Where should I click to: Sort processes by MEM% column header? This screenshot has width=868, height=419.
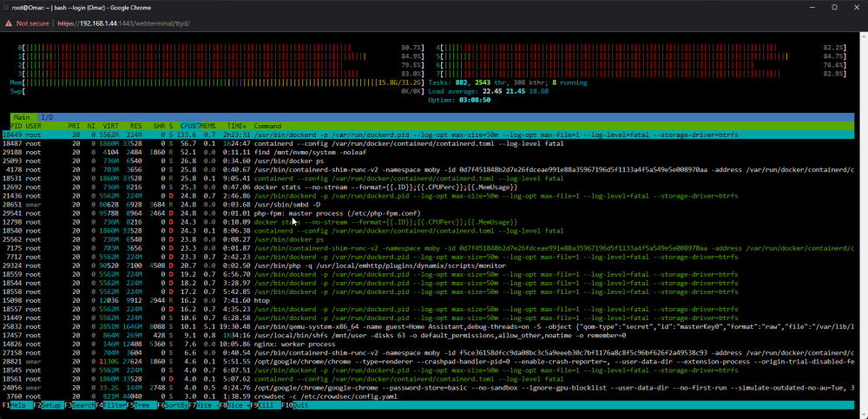[x=207, y=126]
